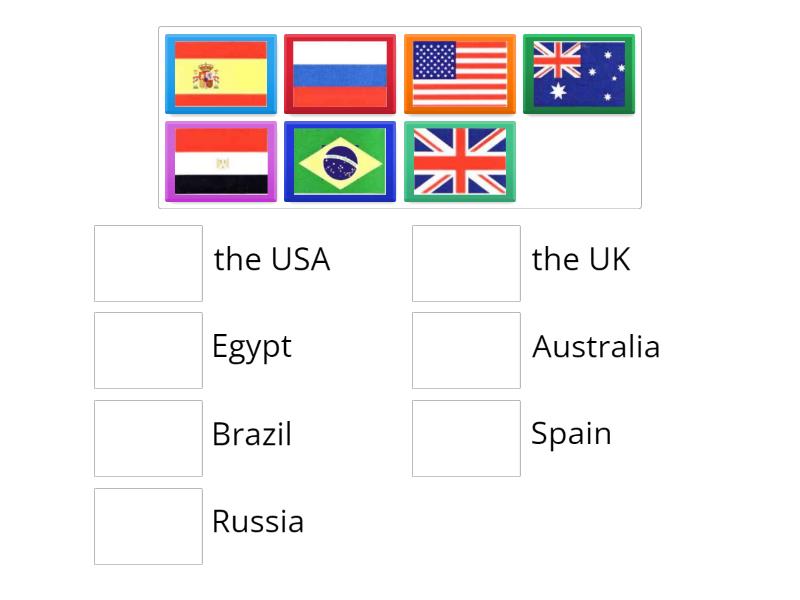Click the answer box beside Spain

pyautogui.click(x=466, y=435)
